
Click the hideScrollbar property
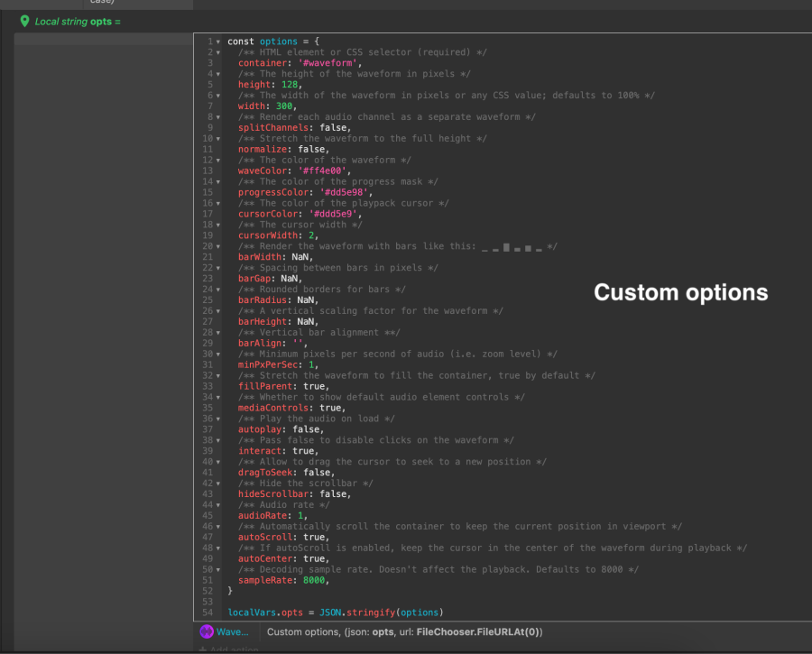(272, 494)
